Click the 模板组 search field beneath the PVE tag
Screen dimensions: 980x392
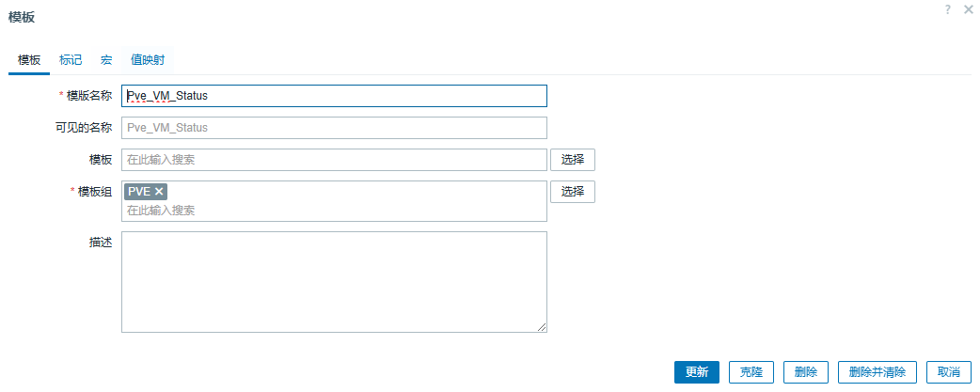tap(334, 211)
